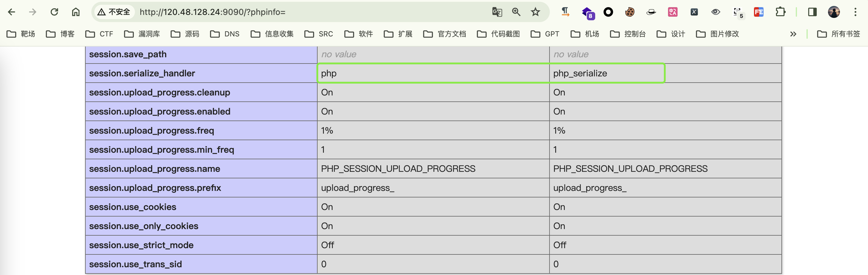Show the 不安全 site security warning

[114, 12]
